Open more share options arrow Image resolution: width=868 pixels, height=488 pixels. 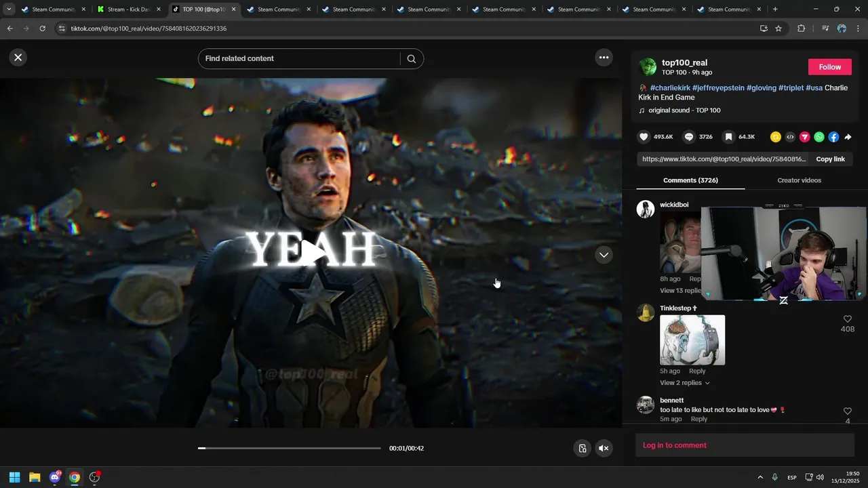[x=848, y=137]
